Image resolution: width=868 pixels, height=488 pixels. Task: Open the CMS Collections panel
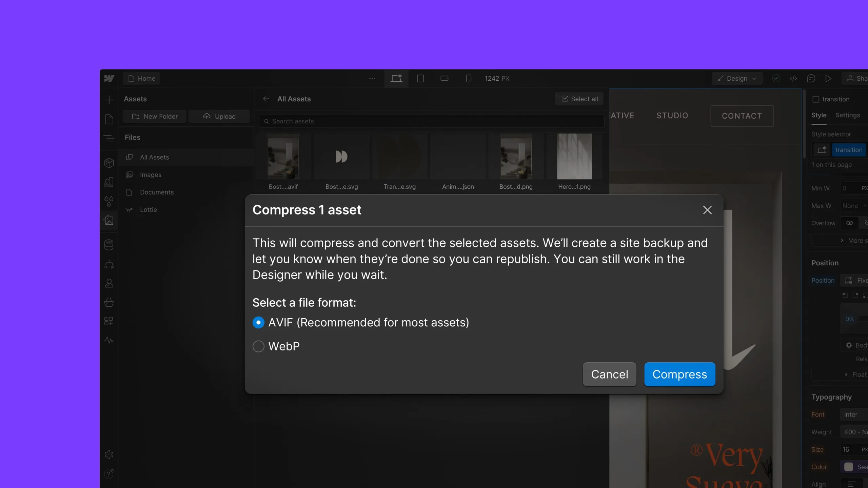[x=109, y=245]
